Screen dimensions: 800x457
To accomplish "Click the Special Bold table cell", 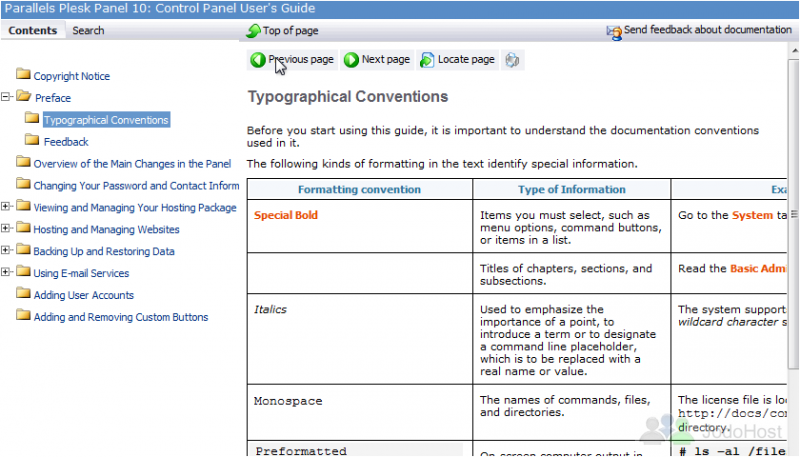I will click(x=360, y=226).
